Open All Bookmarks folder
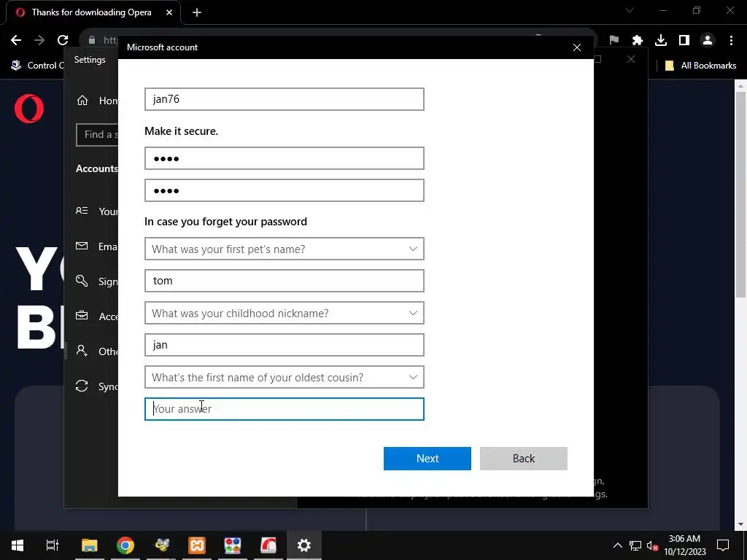 click(x=701, y=66)
